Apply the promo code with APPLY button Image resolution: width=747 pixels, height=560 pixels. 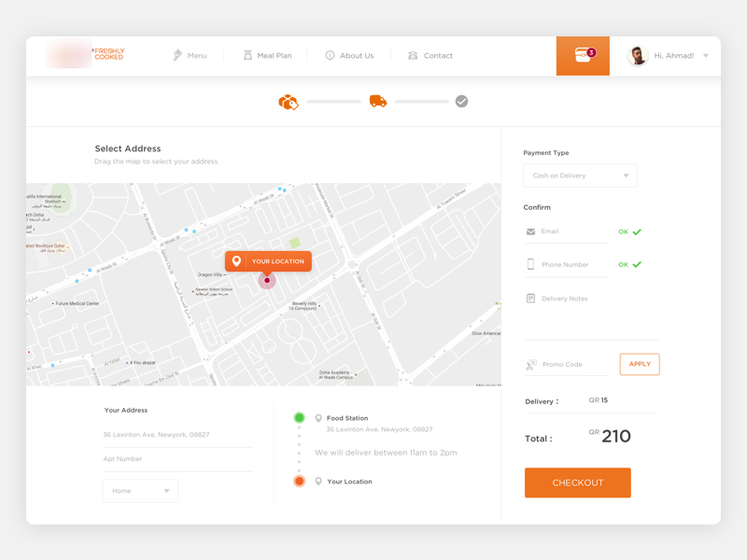pos(640,364)
